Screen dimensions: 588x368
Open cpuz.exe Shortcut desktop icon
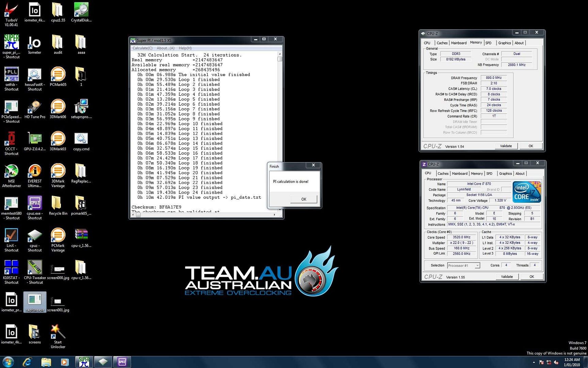tap(34, 208)
